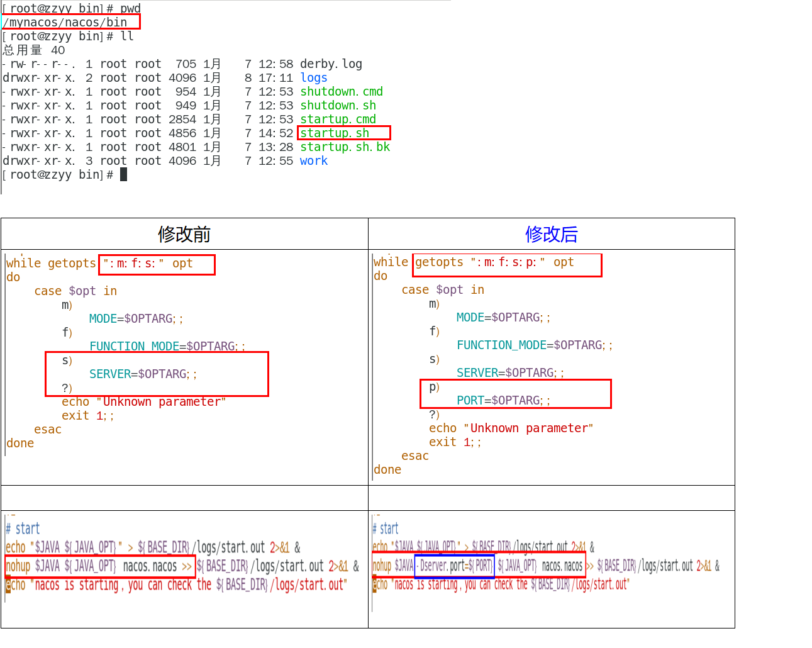Image resolution: width=812 pixels, height=648 pixels.
Task: Click the work directory name
Action: (x=313, y=161)
